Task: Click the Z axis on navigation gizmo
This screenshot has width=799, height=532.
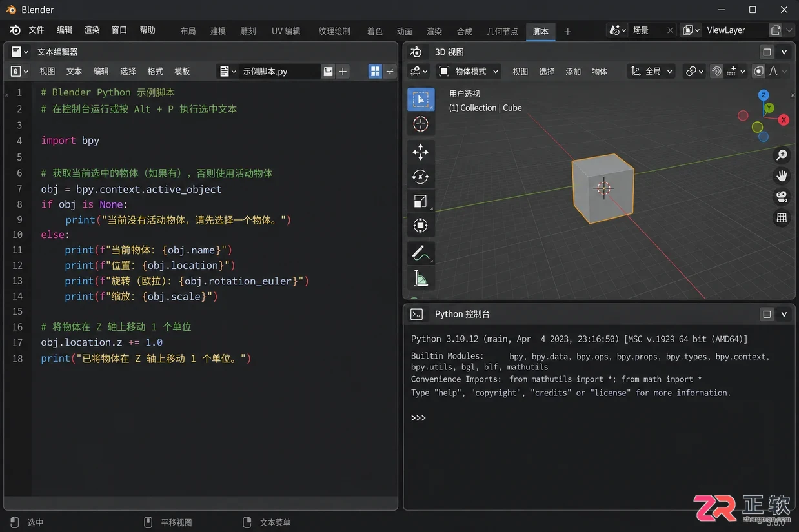Action: point(764,95)
